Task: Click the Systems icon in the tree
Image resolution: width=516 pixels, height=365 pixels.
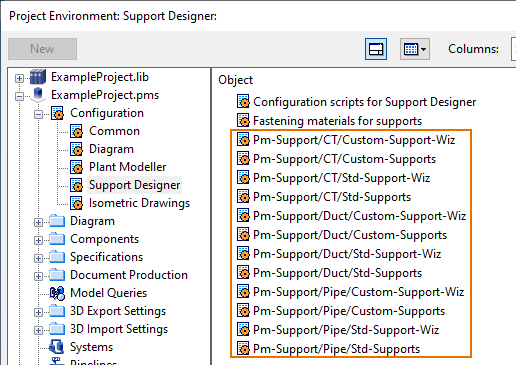Action: pyautogui.click(x=56, y=347)
